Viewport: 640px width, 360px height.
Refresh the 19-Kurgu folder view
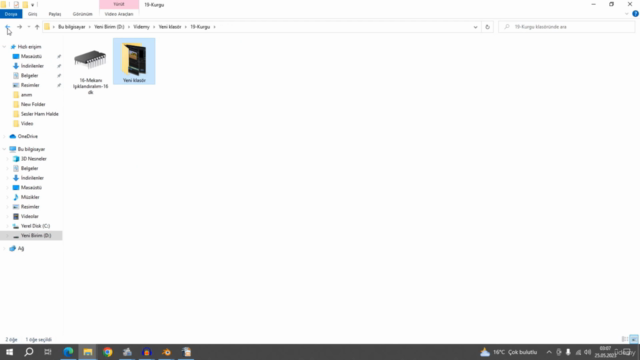click(x=487, y=27)
